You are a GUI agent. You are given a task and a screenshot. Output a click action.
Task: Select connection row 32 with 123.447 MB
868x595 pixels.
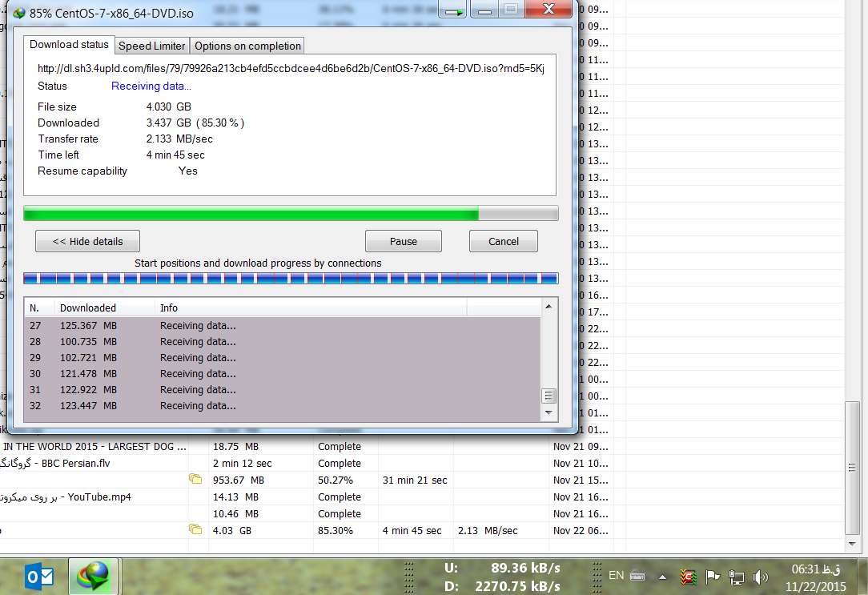tap(283, 406)
